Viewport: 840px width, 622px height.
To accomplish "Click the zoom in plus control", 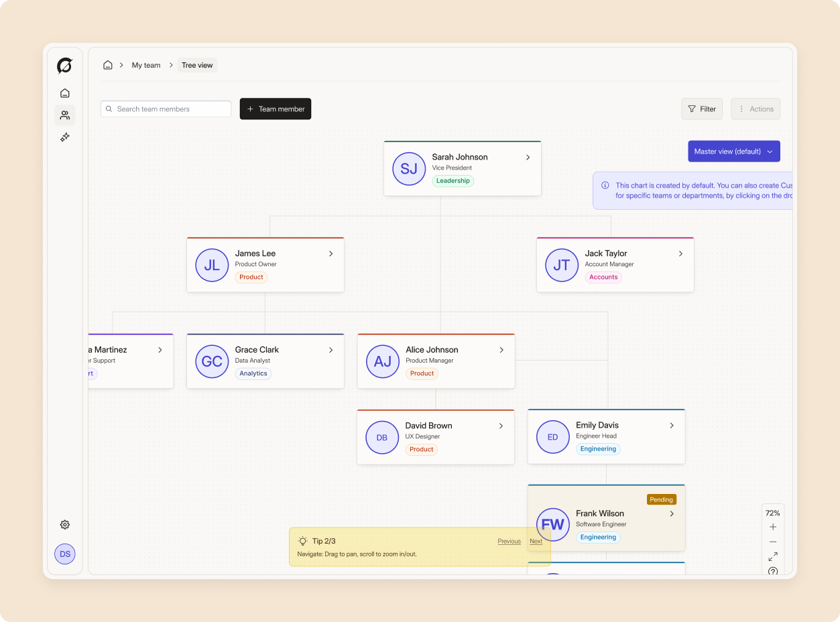I will pyautogui.click(x=772, y=527).
